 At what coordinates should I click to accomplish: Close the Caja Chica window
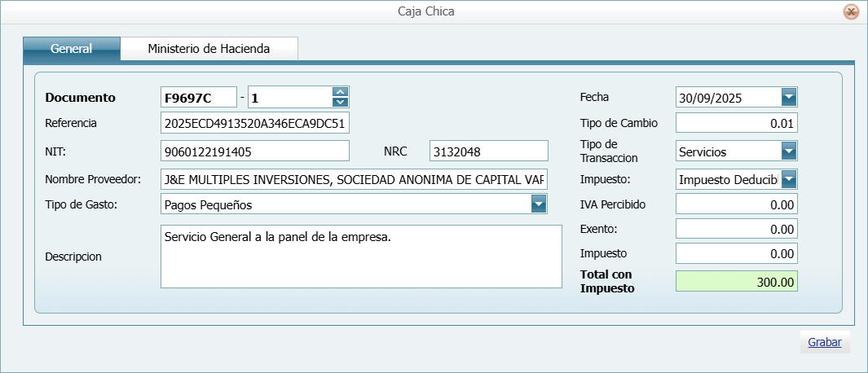tap(851, 11)
